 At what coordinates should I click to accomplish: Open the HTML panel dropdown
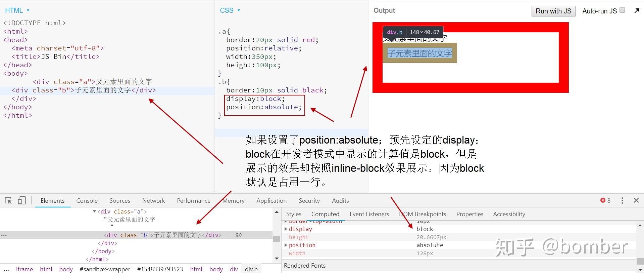click(x=17, y=10)
